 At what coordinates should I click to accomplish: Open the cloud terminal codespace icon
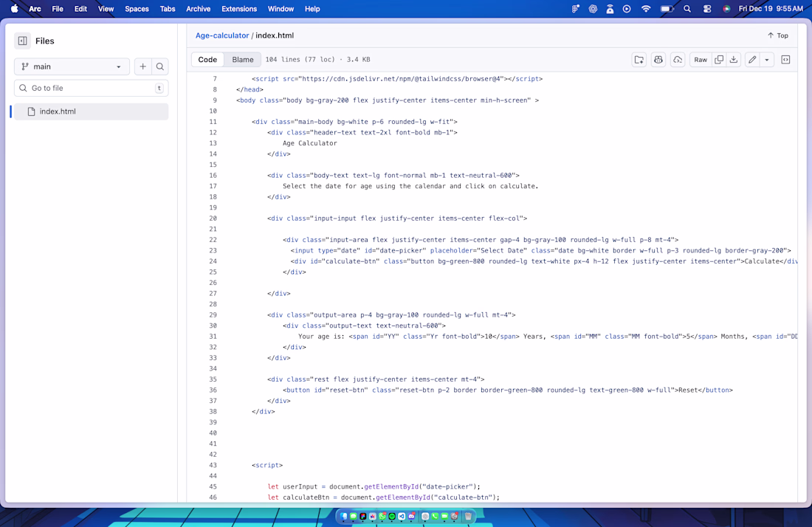click(678, 60)
